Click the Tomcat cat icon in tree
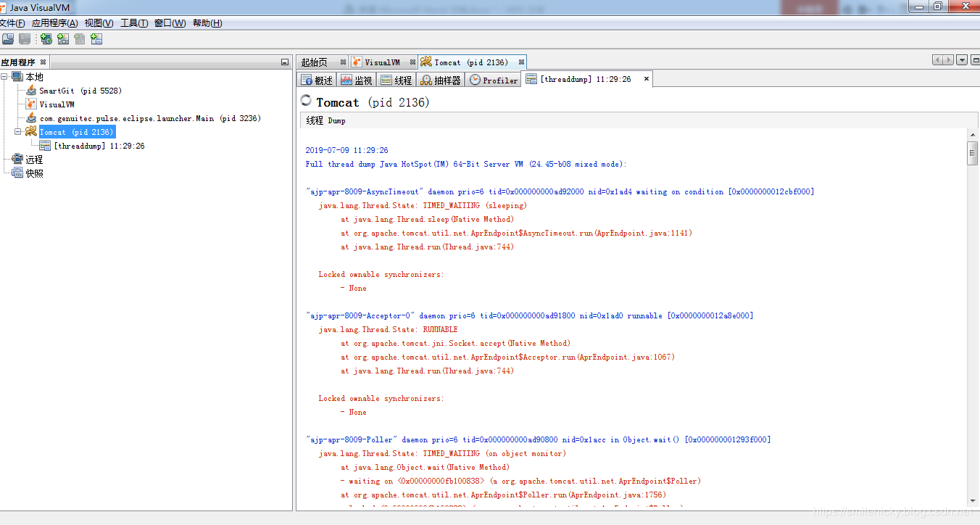 (31, 132)
